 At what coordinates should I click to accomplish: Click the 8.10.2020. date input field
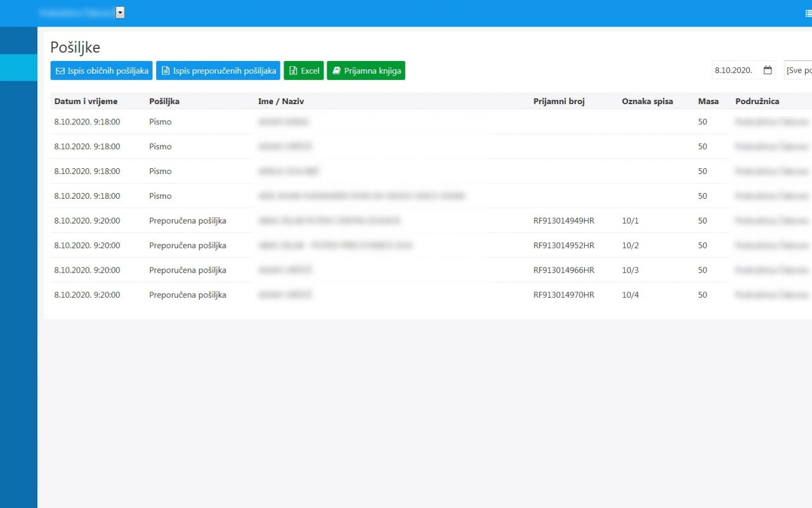coord(735,70)
